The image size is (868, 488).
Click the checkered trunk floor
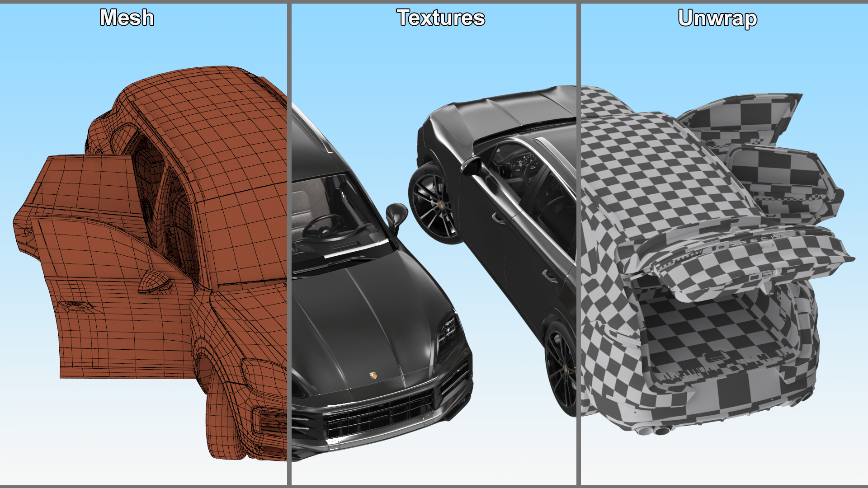pos(710,330)
